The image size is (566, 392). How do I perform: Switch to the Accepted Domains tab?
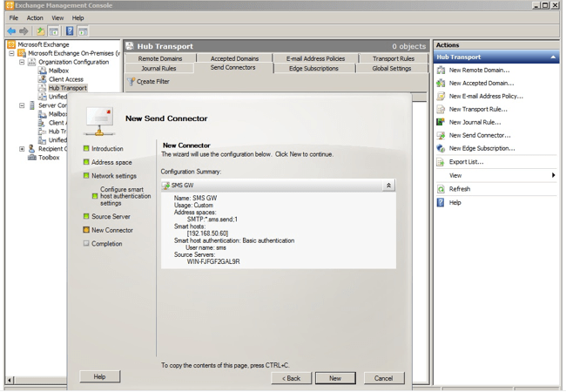[x=234, y=58]
